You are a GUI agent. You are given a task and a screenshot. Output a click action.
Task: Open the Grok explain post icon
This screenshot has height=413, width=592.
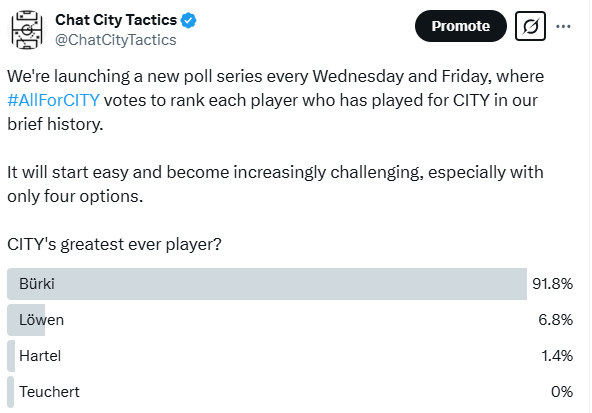pos(530,26)
